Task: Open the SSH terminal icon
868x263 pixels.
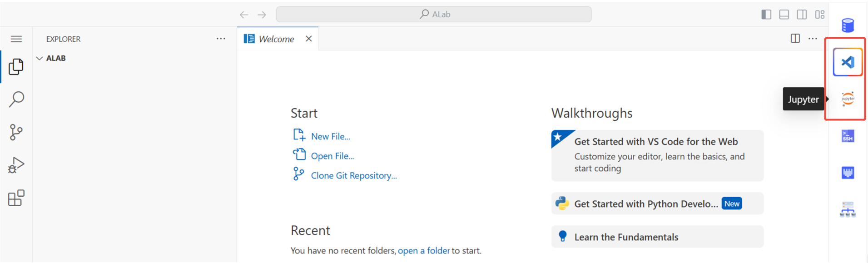Action: tap(848, 136)
